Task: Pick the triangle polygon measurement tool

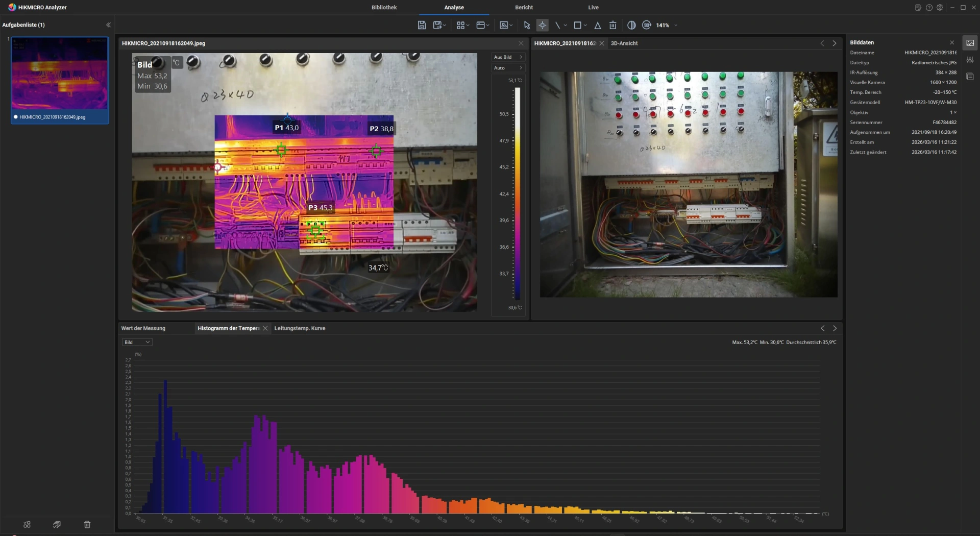Action: (x=597, y=25)
